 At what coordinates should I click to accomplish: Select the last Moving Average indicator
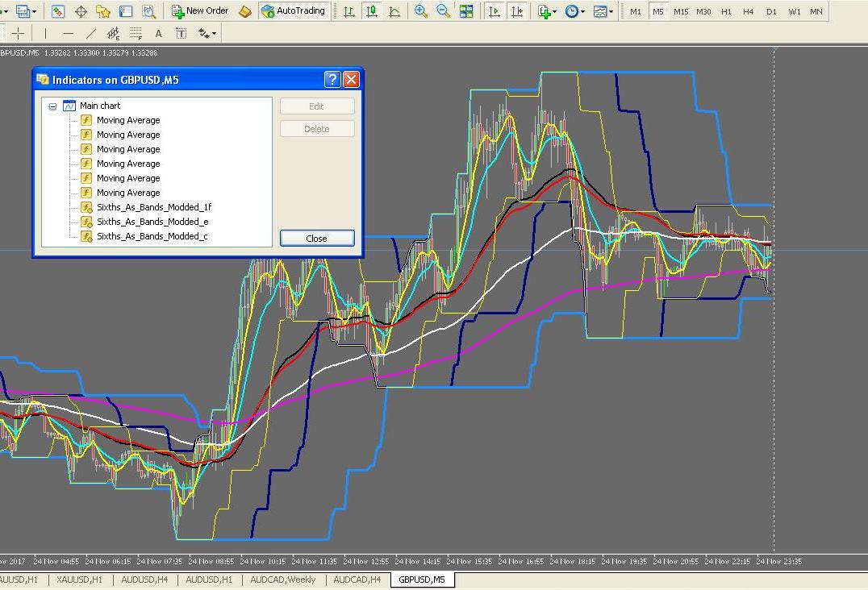point(128,193)
